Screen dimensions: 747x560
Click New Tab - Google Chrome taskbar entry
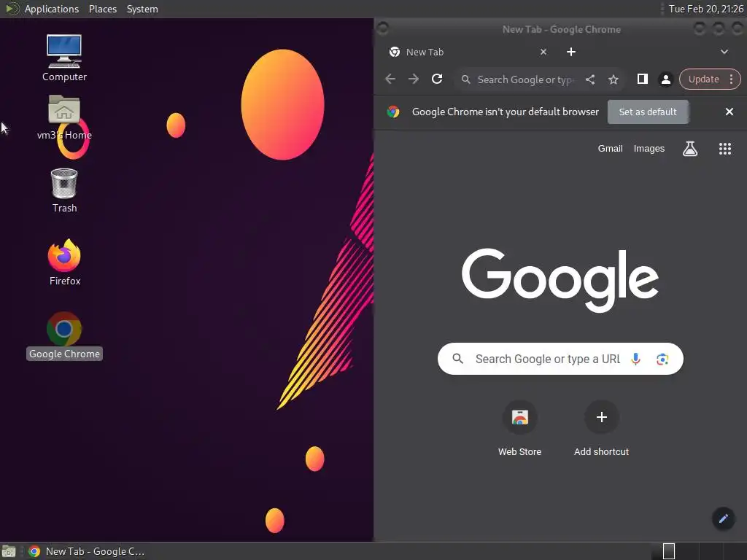click(86, 551)
